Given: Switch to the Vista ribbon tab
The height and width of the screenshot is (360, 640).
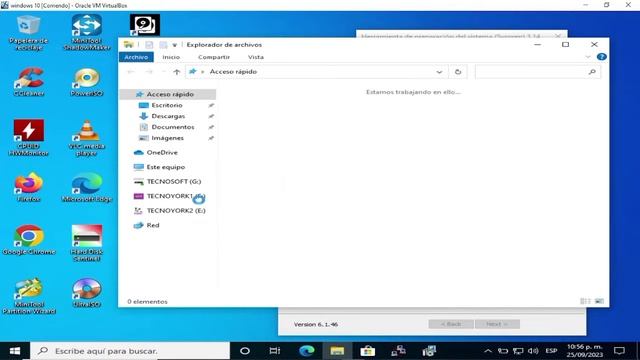Looking at the screenshot, I should 256,57.
